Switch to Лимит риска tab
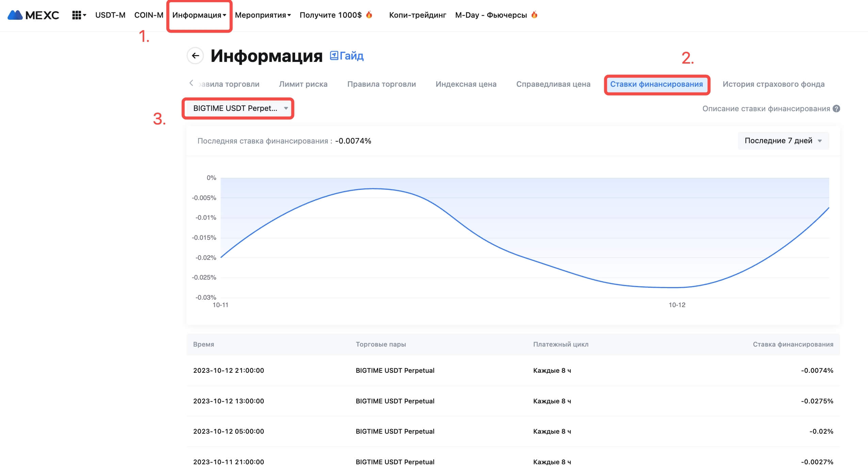This screenshot has width=868, height=468. (303, 84)
